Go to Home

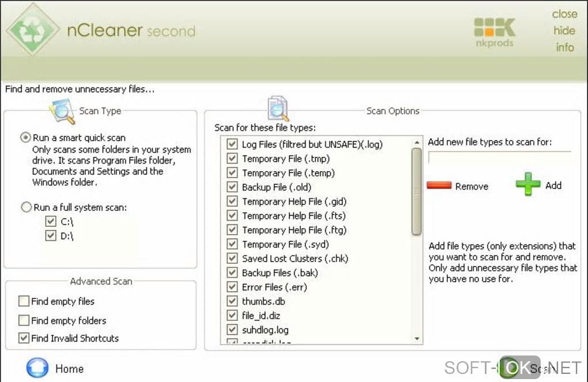point(69,369)
